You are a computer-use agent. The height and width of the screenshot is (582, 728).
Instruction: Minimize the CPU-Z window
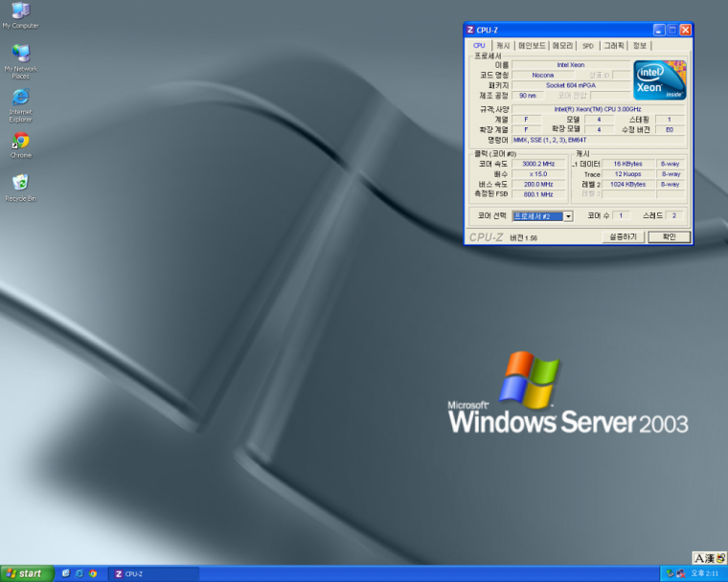pos(659,30)
